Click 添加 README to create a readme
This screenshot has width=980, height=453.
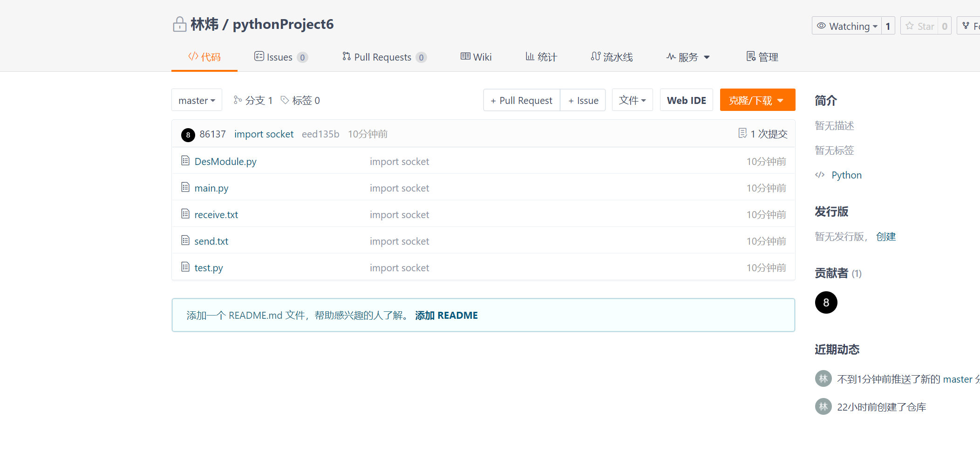tap(446, 315)
